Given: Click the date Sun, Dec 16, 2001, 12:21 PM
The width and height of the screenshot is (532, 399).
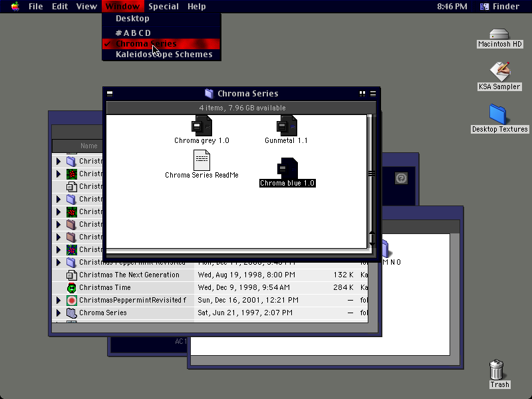Looking at the screenshot, I should 248,301.
